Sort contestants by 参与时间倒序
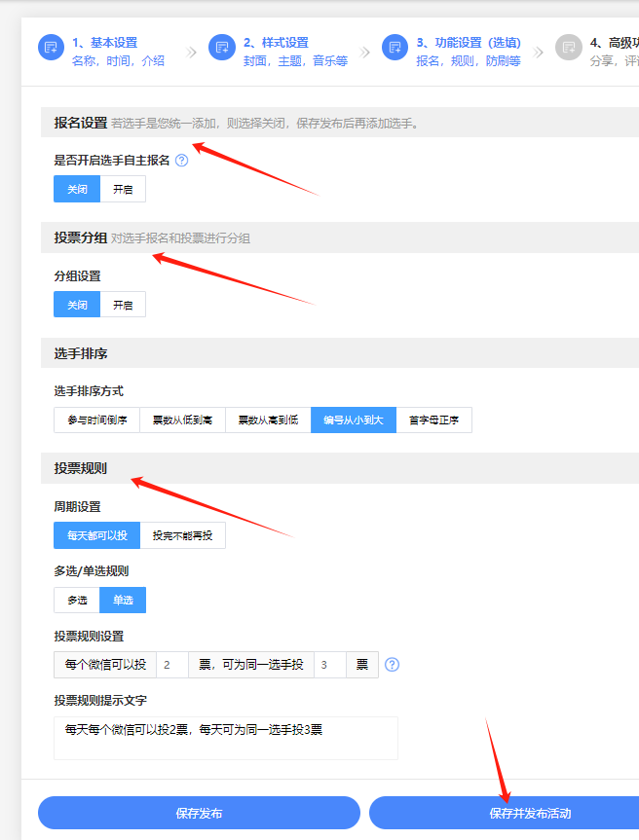639x840 pixels. pos(96,420)
